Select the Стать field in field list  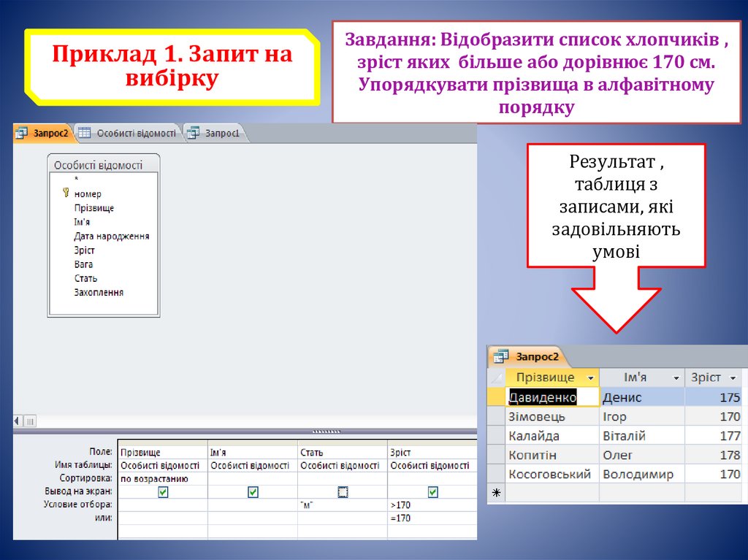[x=86, y=278]
